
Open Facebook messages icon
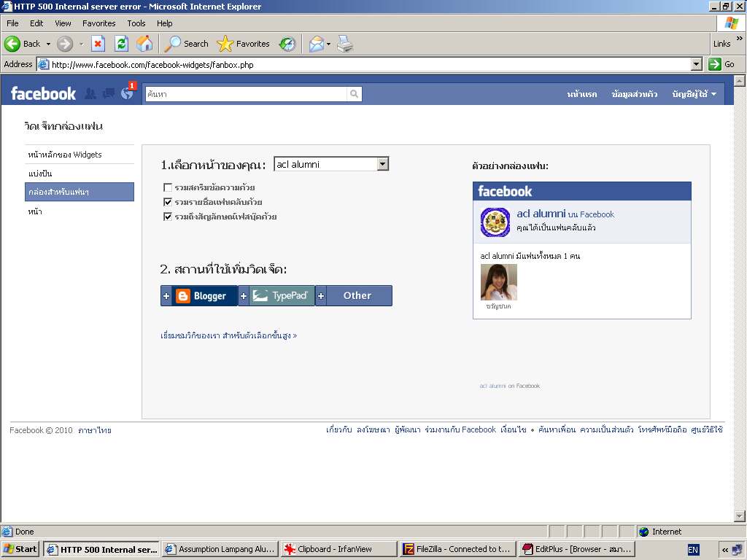[109, 93]
